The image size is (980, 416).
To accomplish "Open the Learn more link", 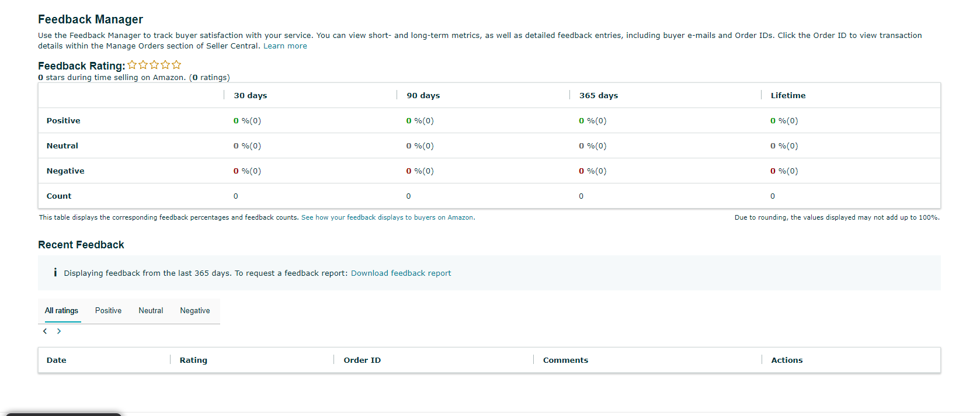I will [x=285, y=46].
